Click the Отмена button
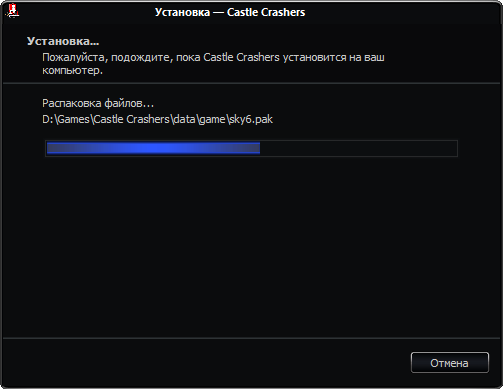The height and width of the screenshot is (389, 503). 450,363
